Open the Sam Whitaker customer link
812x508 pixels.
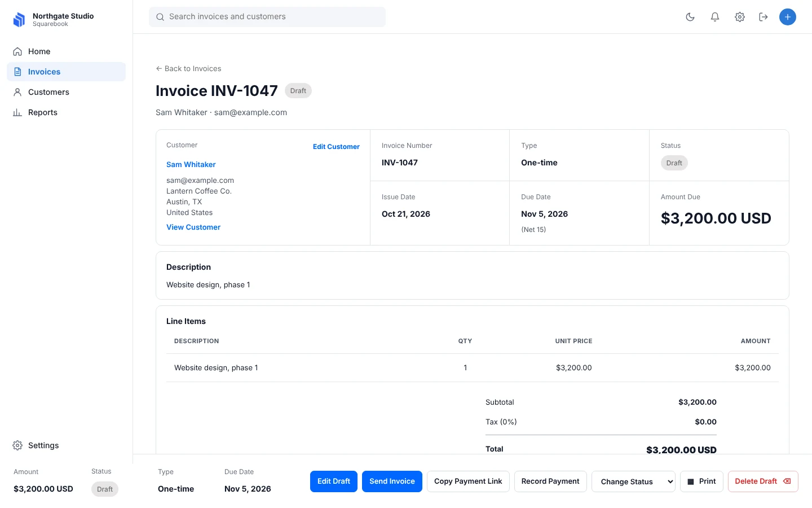[191, 165]
